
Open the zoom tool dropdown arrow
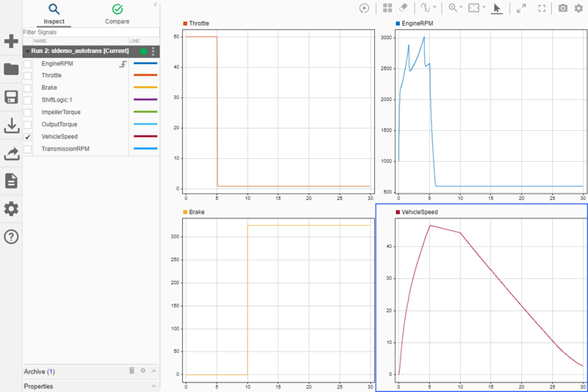click(461, 8)
